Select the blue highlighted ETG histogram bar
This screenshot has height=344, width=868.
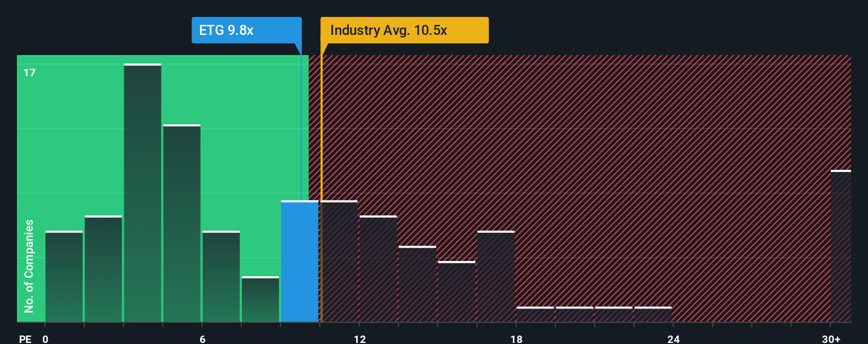click(x=300, y=261)
